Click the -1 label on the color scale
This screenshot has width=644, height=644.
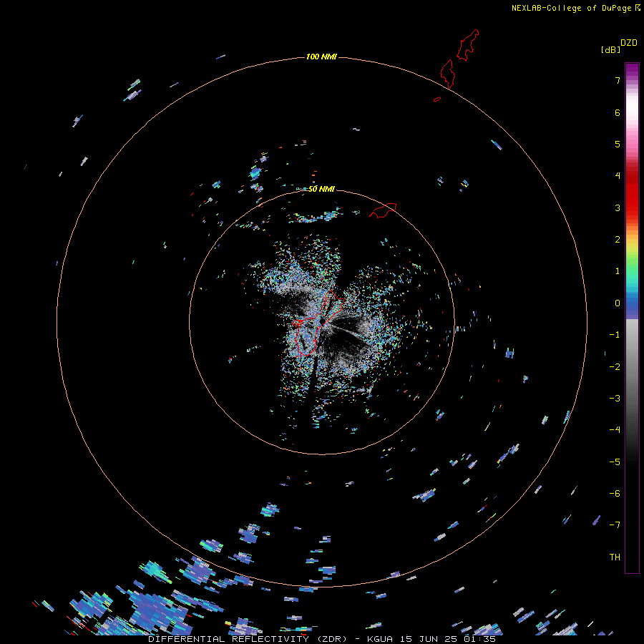[x=615, y=335]
